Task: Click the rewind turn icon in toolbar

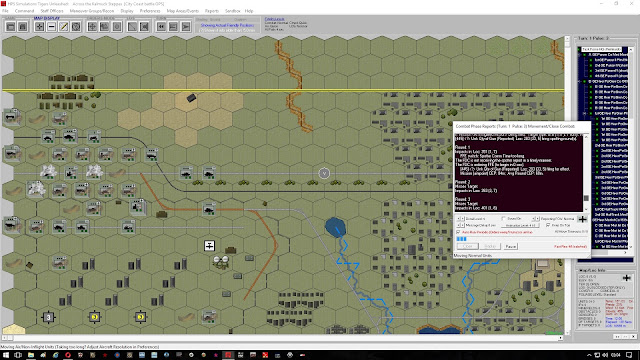Action: (x=161, y=27)
